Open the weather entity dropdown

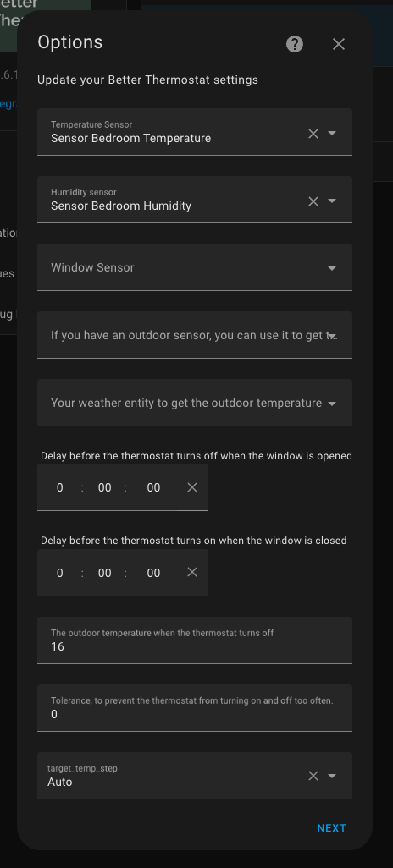point(195,403)
